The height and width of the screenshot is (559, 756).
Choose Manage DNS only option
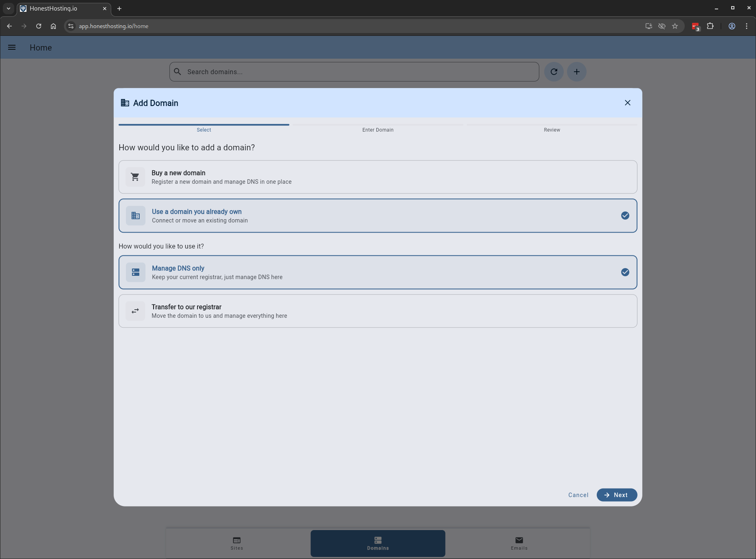click(x=378, y=273)
